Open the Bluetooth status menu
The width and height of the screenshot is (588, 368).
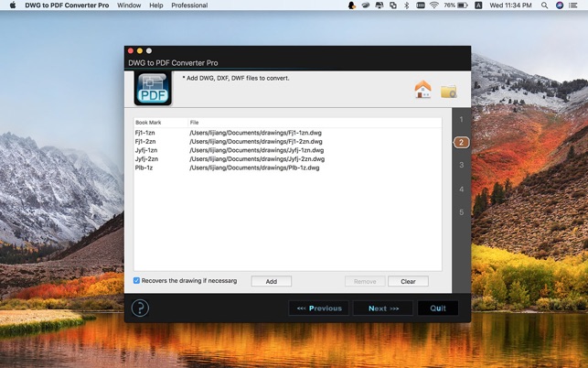pos(407,5)
